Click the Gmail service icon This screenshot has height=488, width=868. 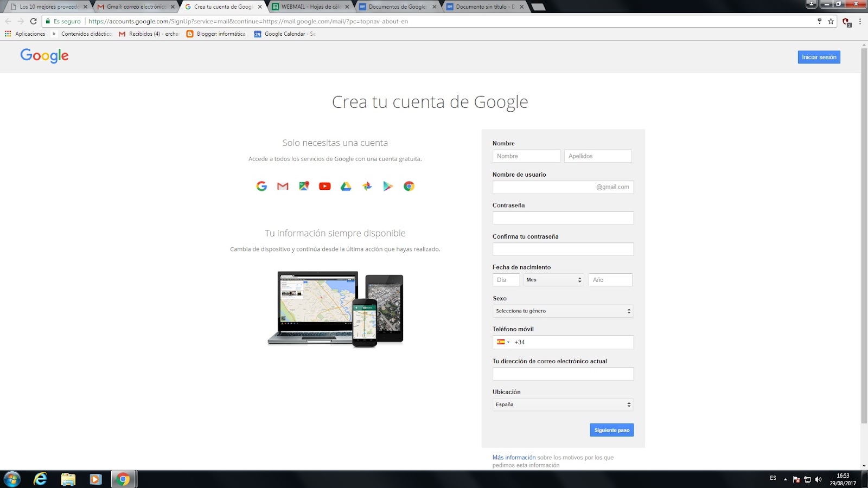click(283, 186)
